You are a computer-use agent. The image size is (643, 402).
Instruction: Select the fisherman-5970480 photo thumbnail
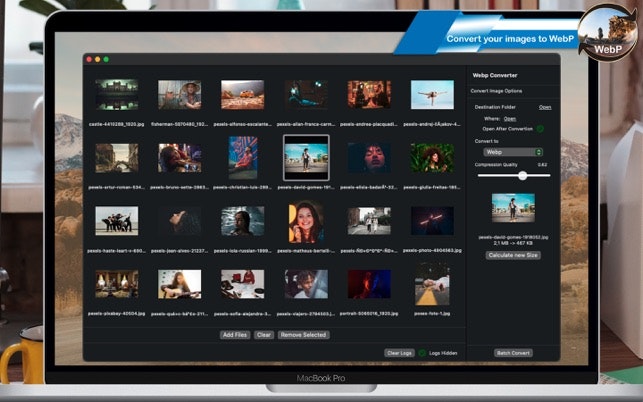pyautogui.click(x=180, y=95)
